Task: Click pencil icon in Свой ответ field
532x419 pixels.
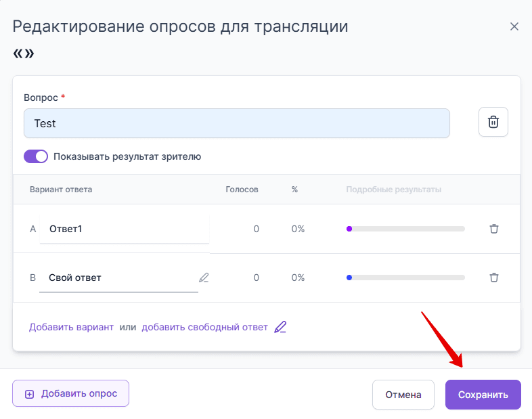Action: (204, 278)
